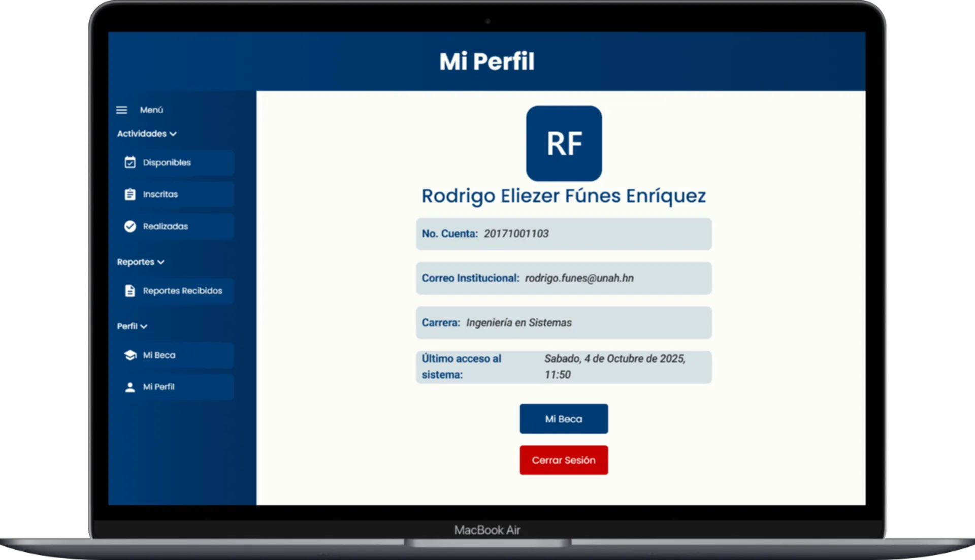Open Reportes Recibidos menu item
Image resolution: width=975 pixels, height=560 pixels.
click(182, 291)
